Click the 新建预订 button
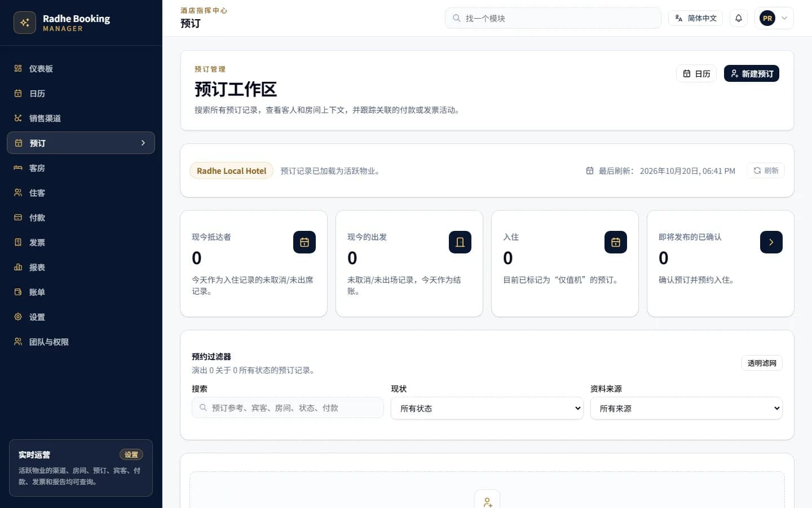 tap(752, 73)
